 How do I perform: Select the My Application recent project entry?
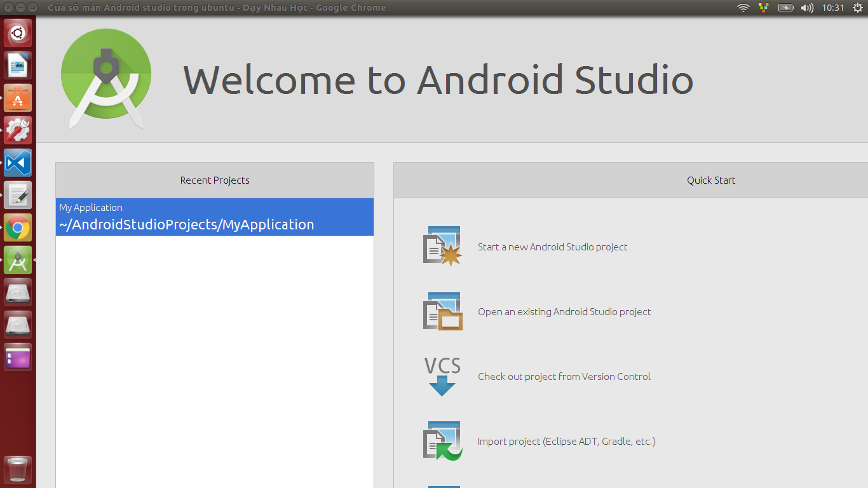pyautogui.click(x=215, y=217)
